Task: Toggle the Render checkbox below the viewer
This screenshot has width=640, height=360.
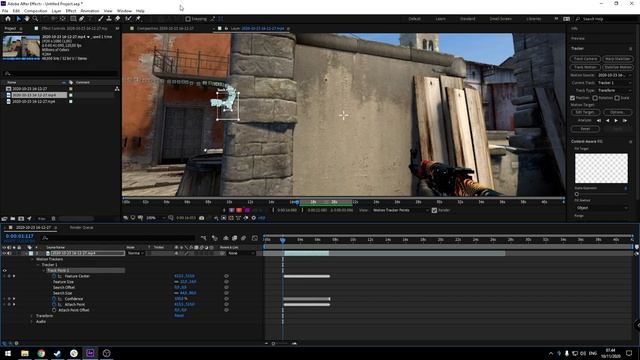Action: tap(434, 210)
